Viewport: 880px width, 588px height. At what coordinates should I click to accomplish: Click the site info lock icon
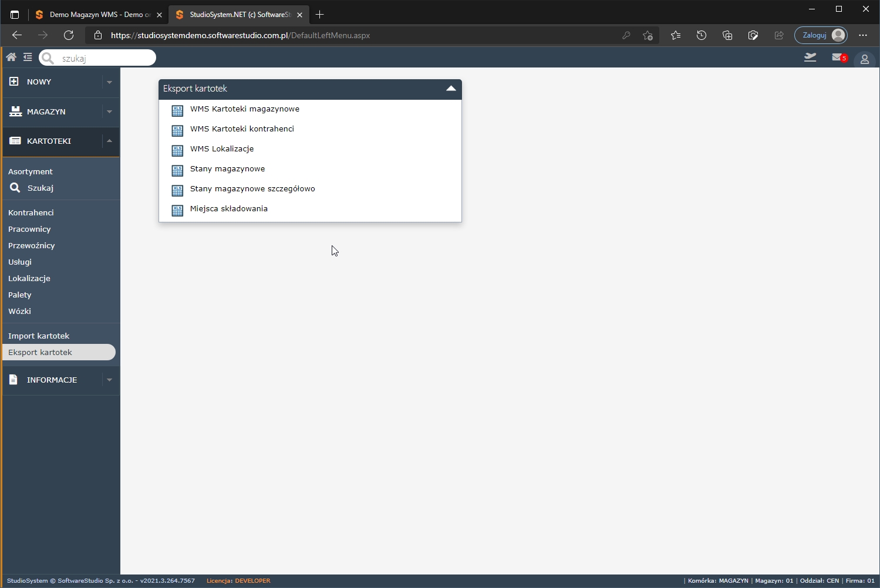[x=98, y=35]
